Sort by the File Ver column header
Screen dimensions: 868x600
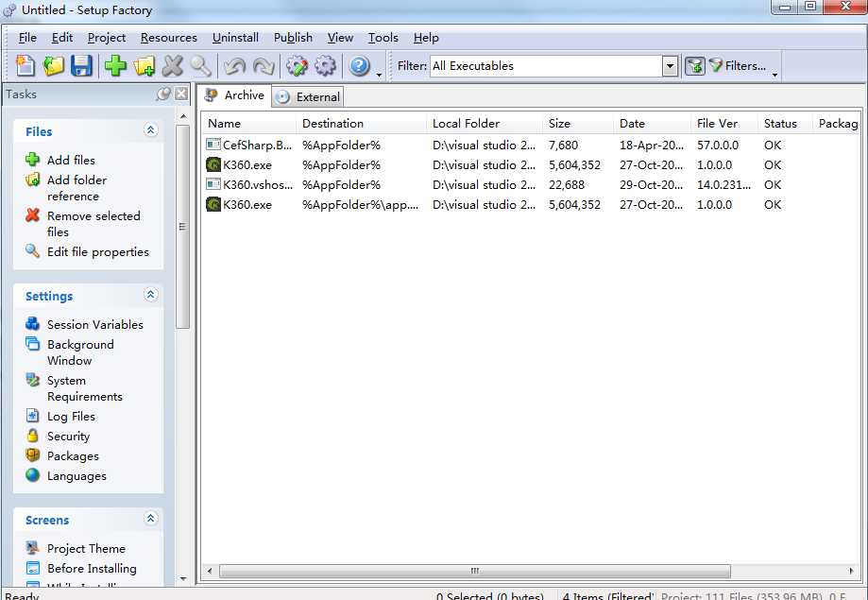pyautogui.click(x=724, y=124)
